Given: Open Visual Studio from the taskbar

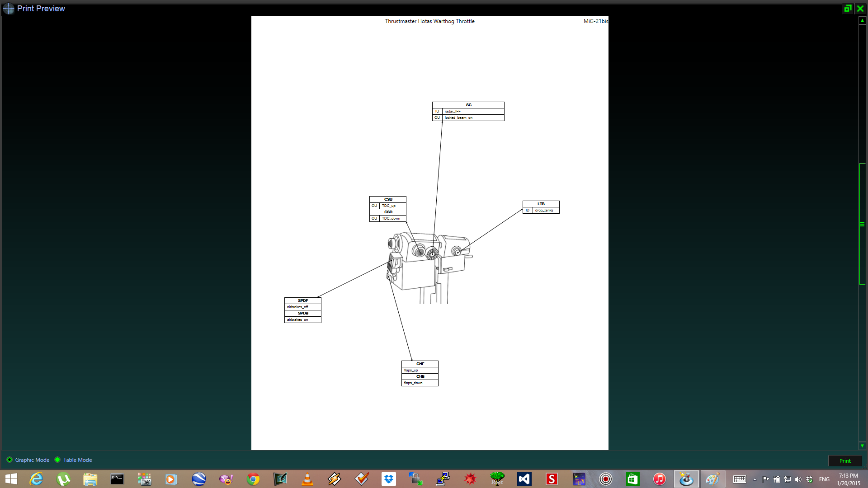Looking at the screenshot, I should coord(524,479).
